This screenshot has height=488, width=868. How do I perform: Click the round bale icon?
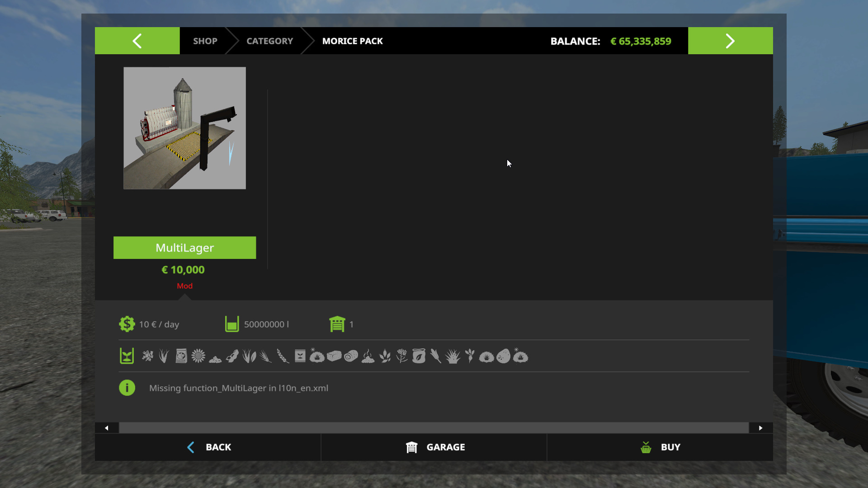coord(351,356)
